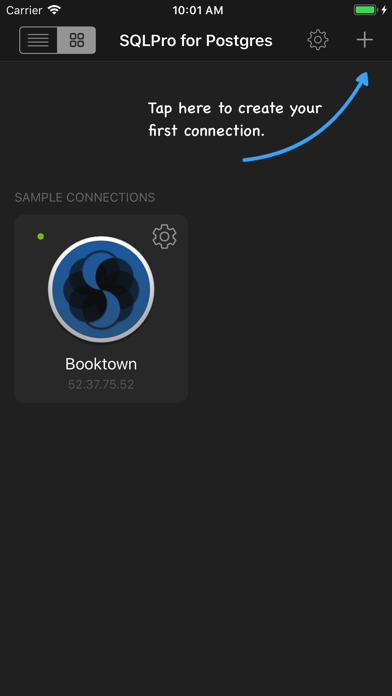Open Booktown connection settings gear
This screenshot has height=696, width=392.
point(165,237)
